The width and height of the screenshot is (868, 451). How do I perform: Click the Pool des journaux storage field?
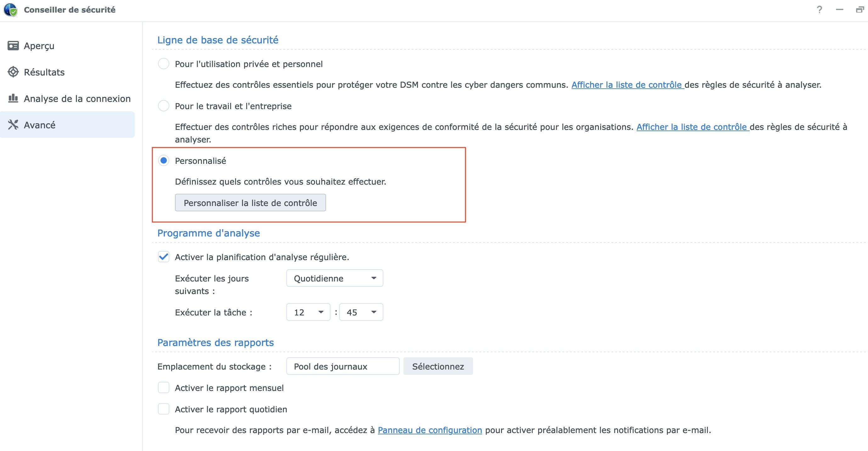coord(342,366)
